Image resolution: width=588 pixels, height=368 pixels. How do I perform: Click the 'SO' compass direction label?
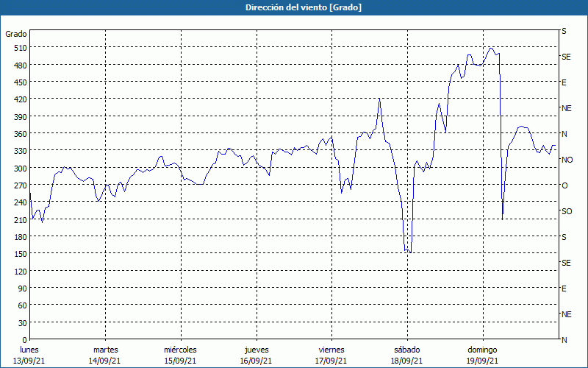567,211
